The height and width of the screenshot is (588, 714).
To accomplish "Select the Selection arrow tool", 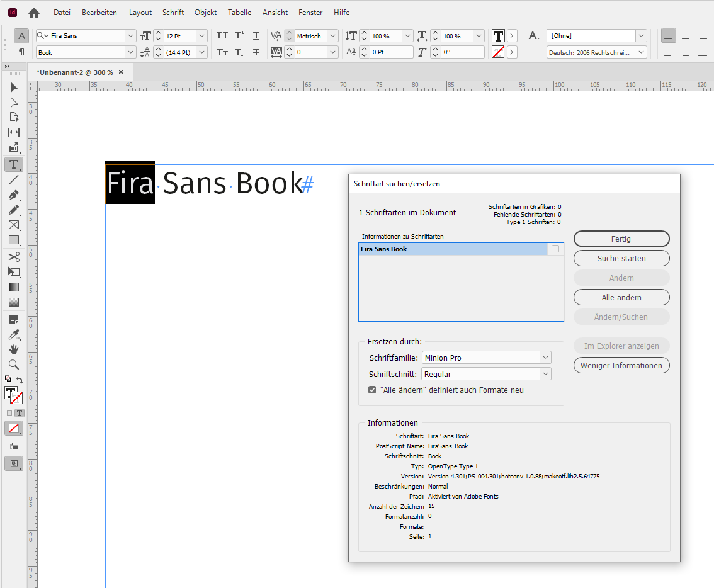I will [x=14, y=87].
